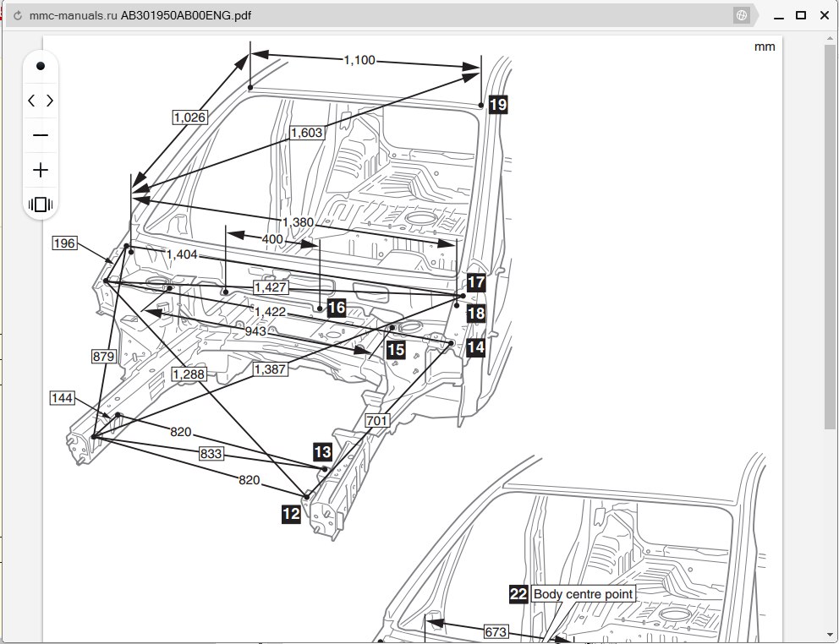Screen dimensions: 839x644
Task: Go to next page with right chevron
Action: 50,101
